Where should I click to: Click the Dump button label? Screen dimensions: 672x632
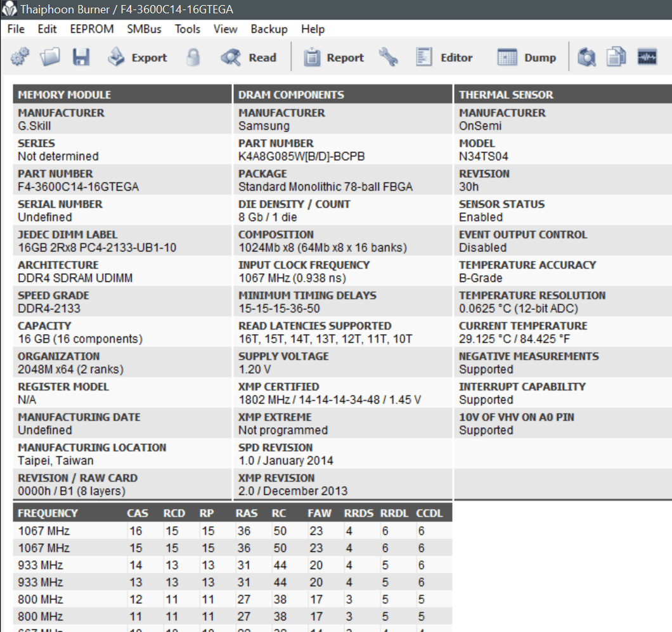coord(540,58)
